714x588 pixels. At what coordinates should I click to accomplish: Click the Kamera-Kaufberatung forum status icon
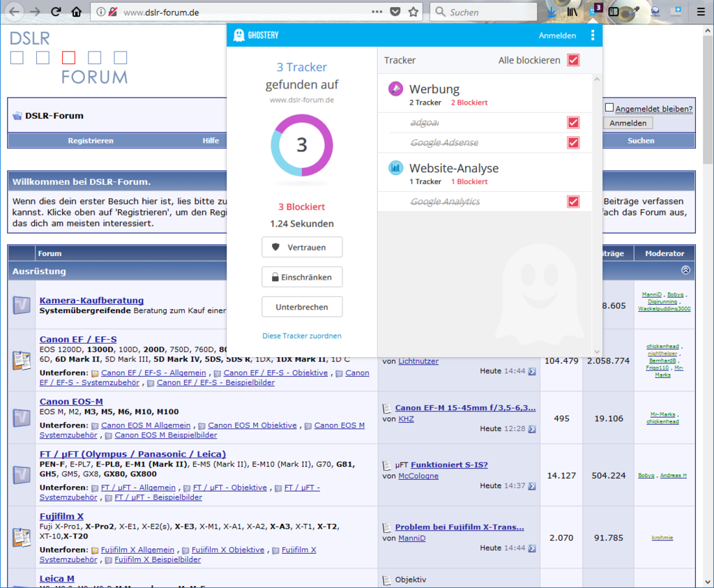point(22,305)
